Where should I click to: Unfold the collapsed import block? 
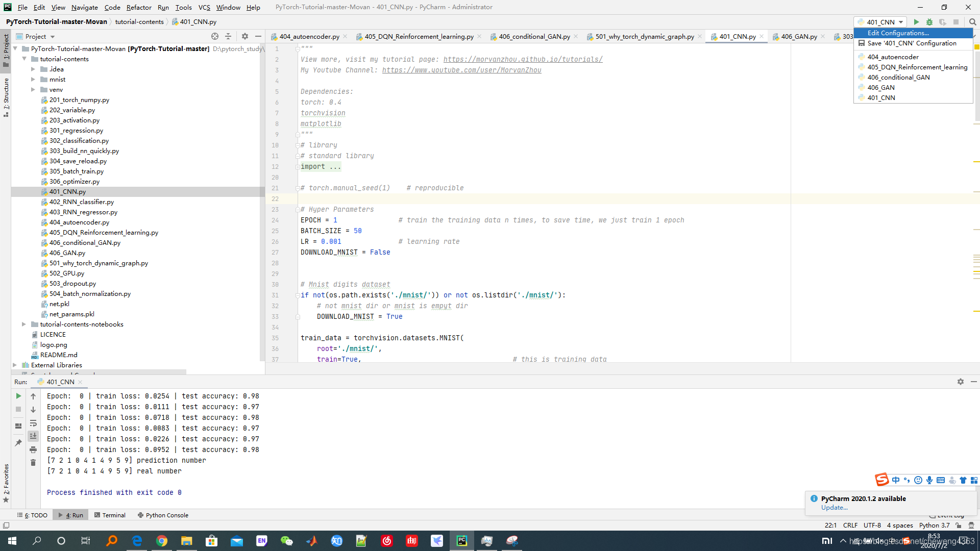[298, 167]
